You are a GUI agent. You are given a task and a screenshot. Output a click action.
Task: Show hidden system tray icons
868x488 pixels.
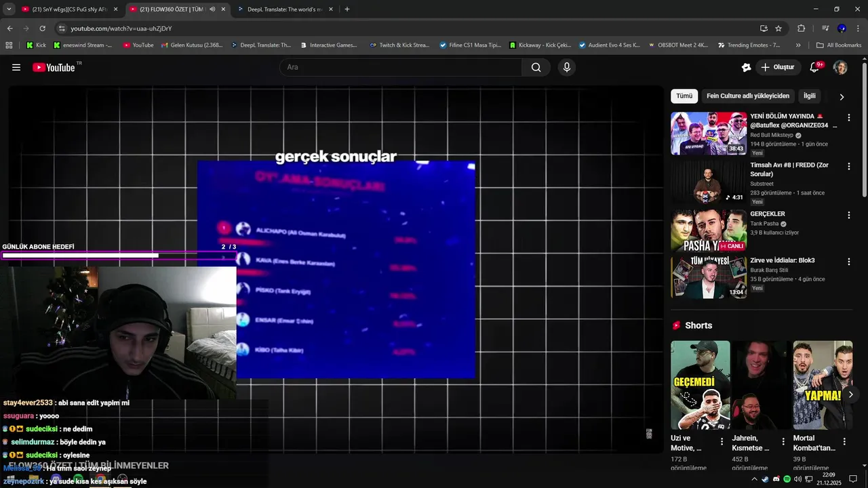pos(754,479)
